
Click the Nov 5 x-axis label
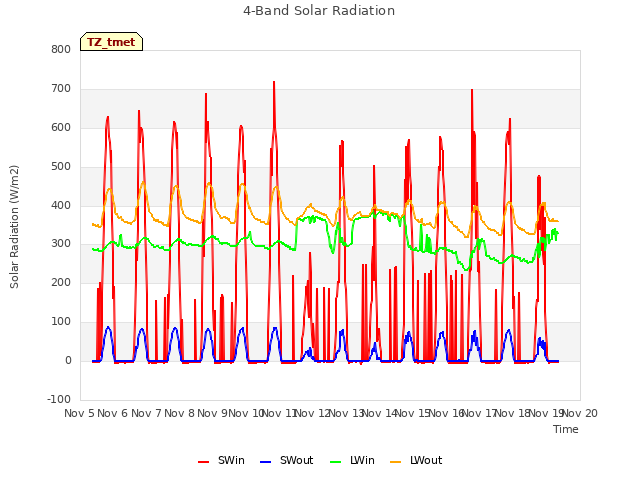pos(79,413)
